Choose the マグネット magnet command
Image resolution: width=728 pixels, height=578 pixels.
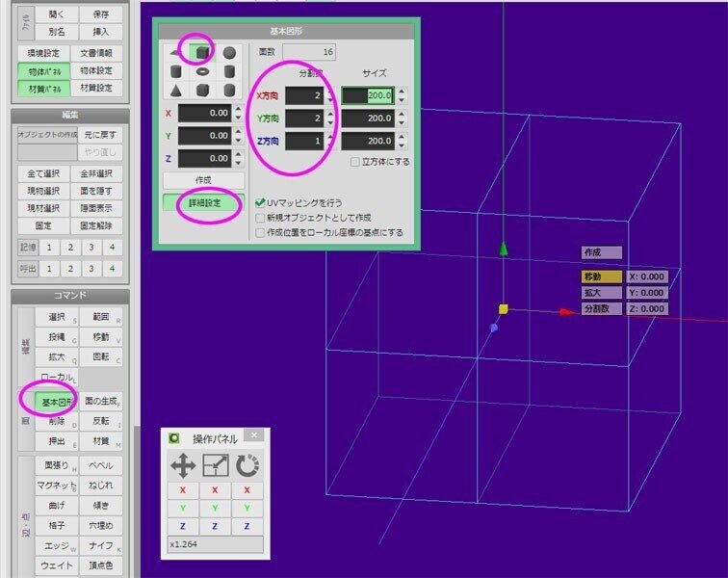point(57,486)
